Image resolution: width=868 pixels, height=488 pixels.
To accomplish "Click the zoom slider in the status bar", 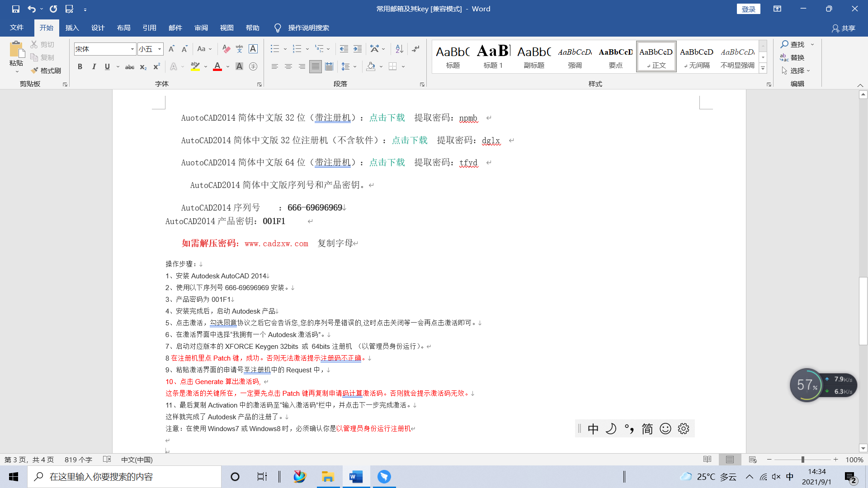I will tap(802, 460).
